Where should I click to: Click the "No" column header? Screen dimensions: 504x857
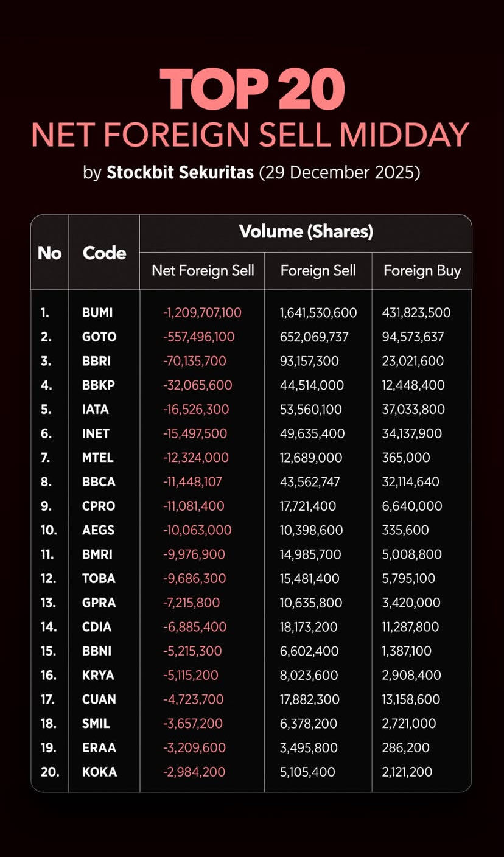(49, 253)
